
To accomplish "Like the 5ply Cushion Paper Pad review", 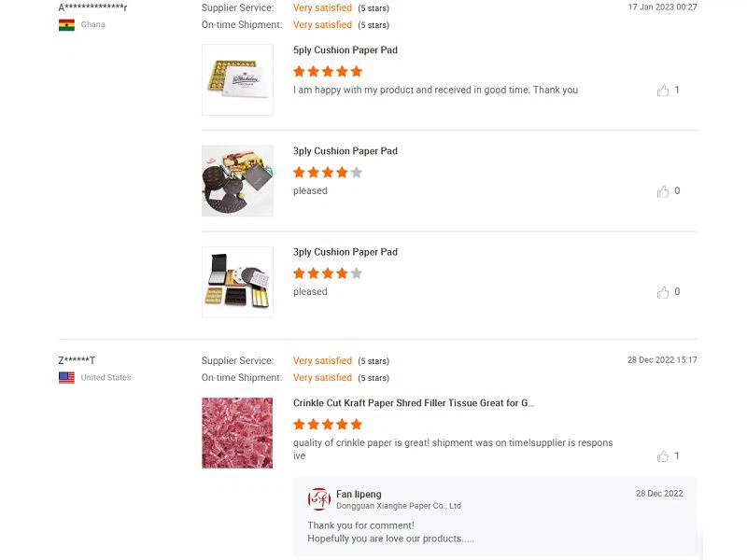I will (x=663, y=91).
